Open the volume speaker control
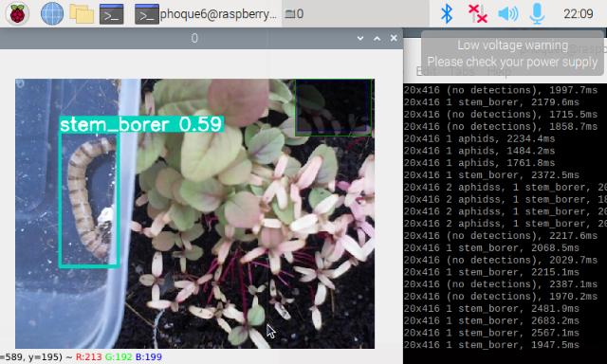This screenshot has width=607, height=364. pyautogui.click(x=508, y=14)
